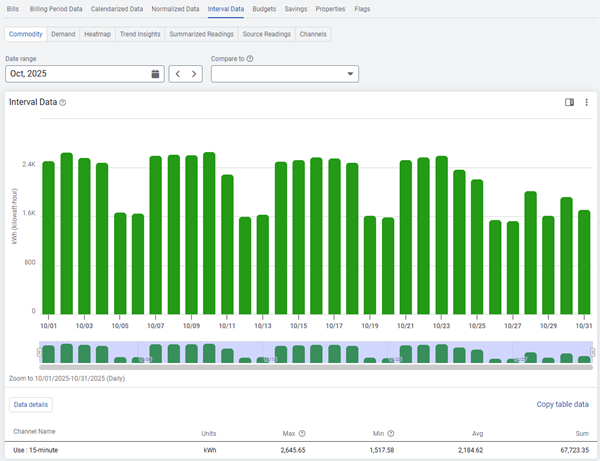Advance to next month with right arrow
The width and height of the screenshot is (600, 461).
click(194, 74)
